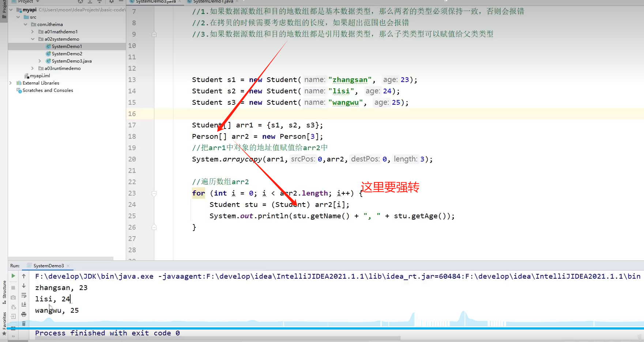Clear the Run console with the trash icon

point(24,323)
